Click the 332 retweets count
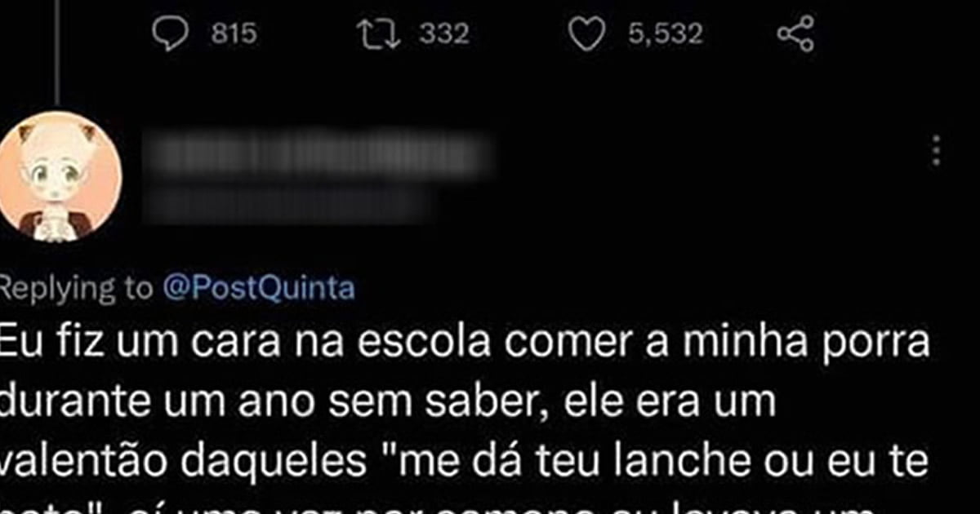The image size is (980, 514). coord(444,34)
